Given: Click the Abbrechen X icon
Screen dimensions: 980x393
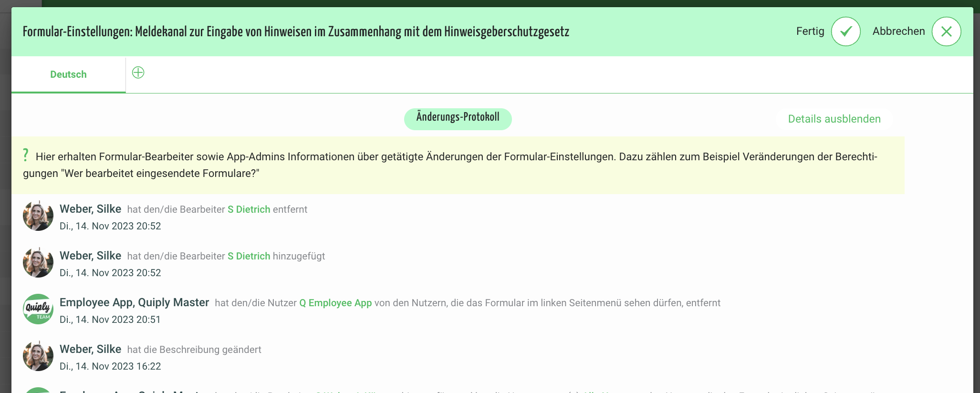Looking at the screenshot, I should 946,31.
